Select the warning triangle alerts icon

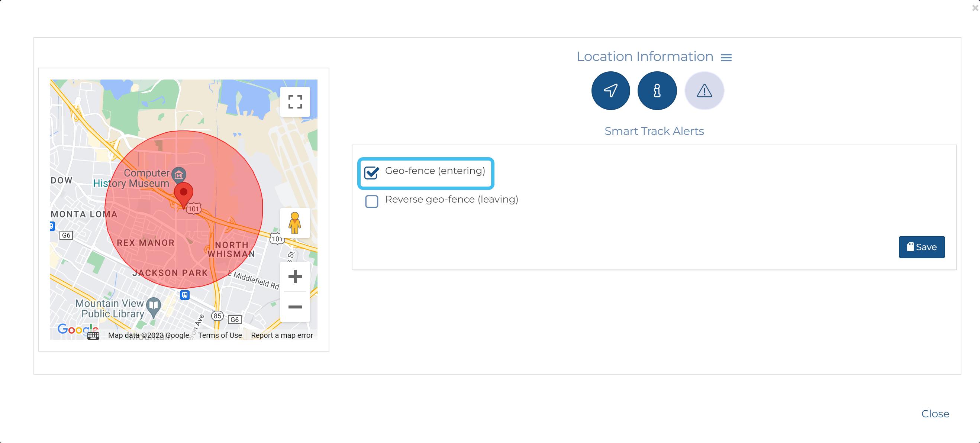pyautogui.click(x=704, y=91)
